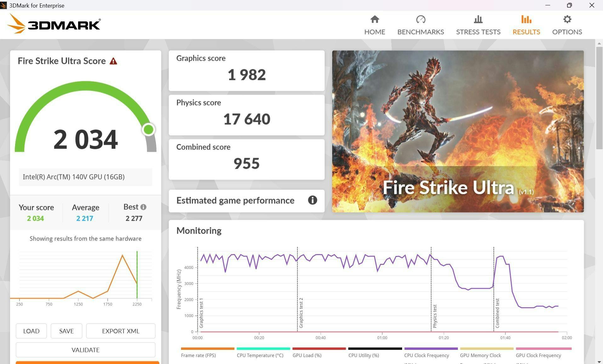
Task: Click the Combined test chart marker
Action: point(498,313)
